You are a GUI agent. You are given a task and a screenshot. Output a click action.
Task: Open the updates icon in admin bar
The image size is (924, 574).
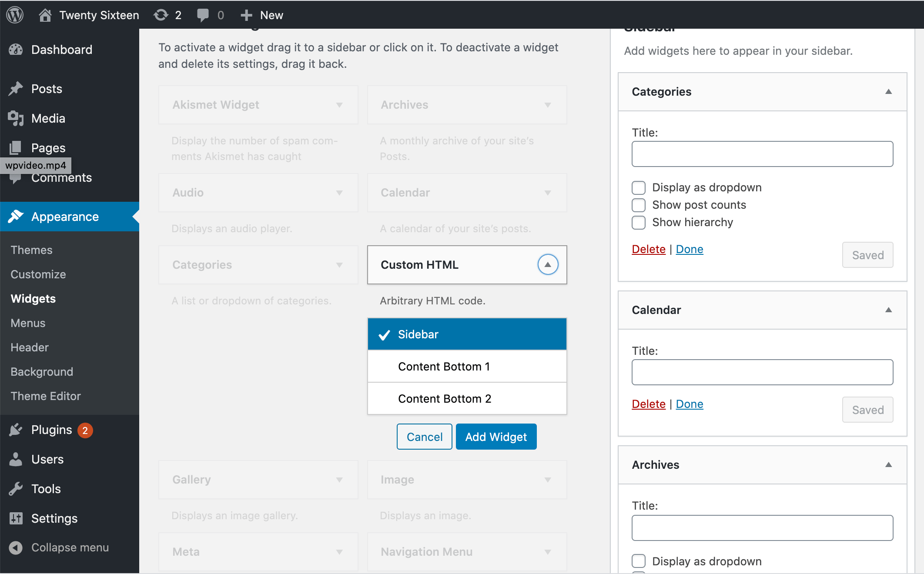tap(161, 15)
